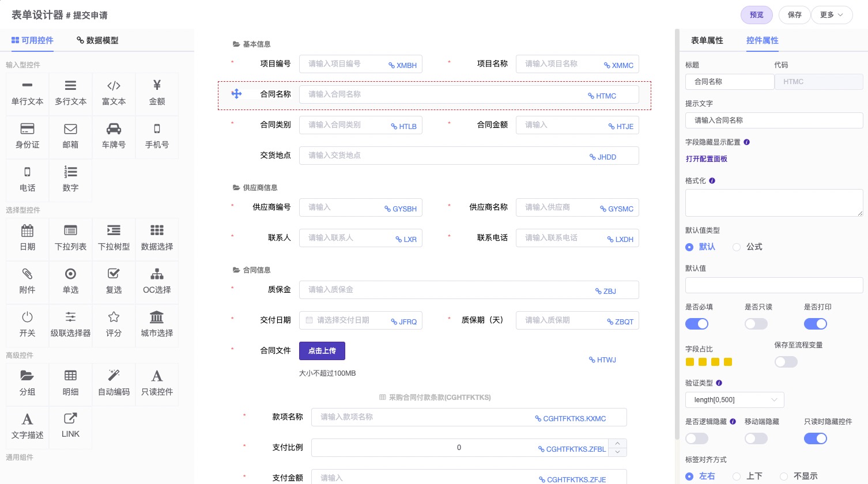Open the 更多 dropdown menu
868x484 pixels.
pyautogui.click(x=832, y=15)
